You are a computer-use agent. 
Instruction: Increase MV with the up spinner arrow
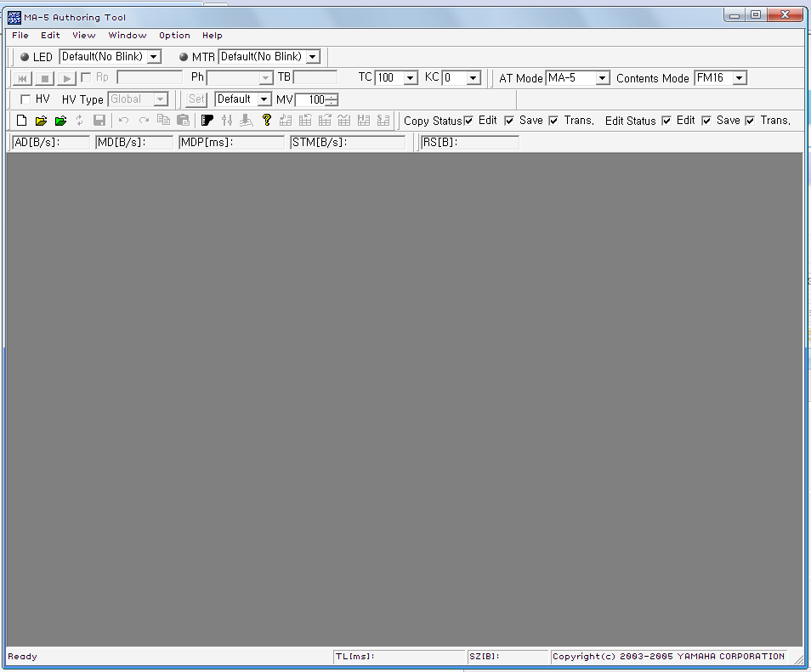coord(332,96)
